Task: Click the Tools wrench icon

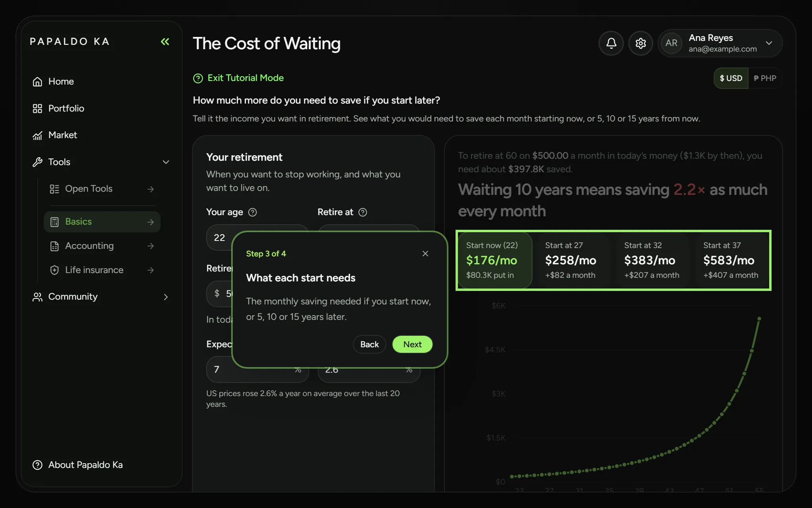Action: tap(37, 162)
